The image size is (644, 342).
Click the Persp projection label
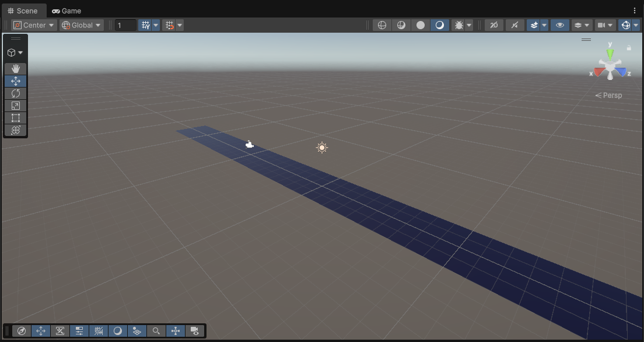(x=609, y=95)
